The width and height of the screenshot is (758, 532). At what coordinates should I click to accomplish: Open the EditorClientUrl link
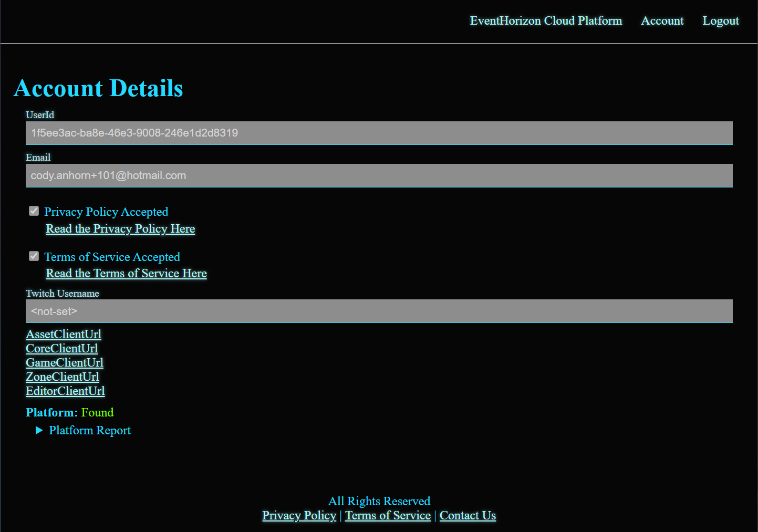click(65, 391)
